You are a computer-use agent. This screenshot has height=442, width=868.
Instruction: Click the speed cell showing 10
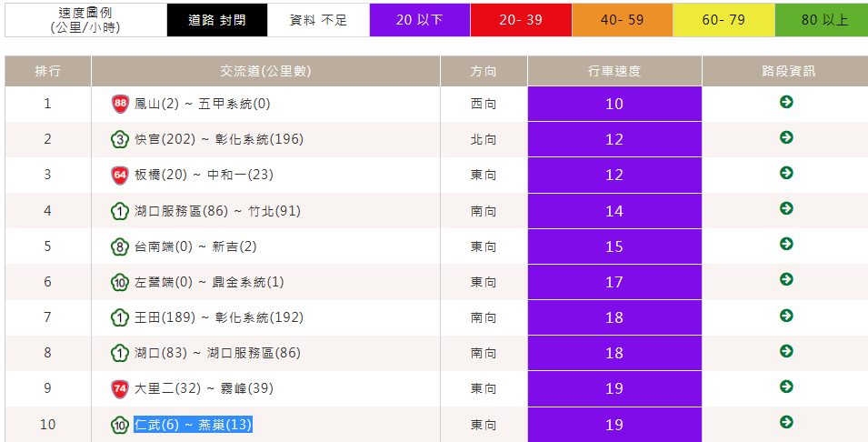(x=614, y=104)
